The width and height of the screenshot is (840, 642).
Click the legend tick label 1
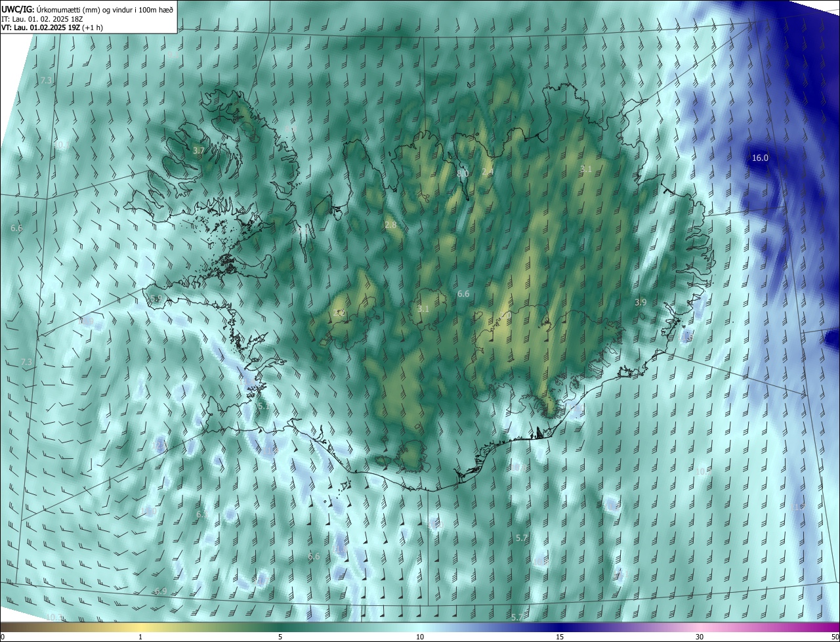click(x=140, y=637)
